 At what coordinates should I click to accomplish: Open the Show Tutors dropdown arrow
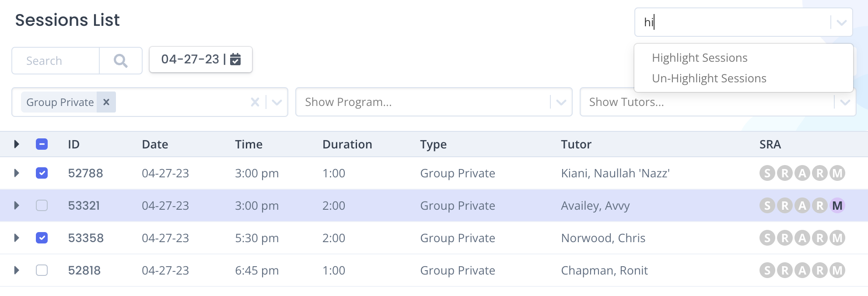845,102
